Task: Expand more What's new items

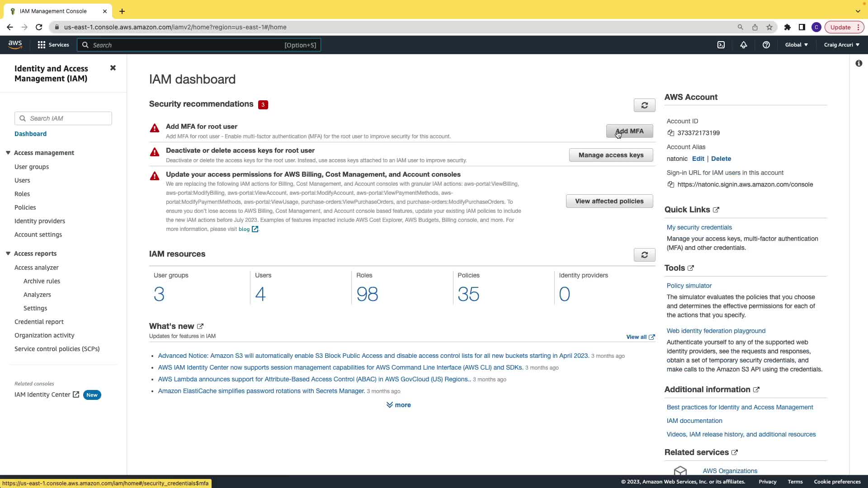Action: (x=399, y=405)
